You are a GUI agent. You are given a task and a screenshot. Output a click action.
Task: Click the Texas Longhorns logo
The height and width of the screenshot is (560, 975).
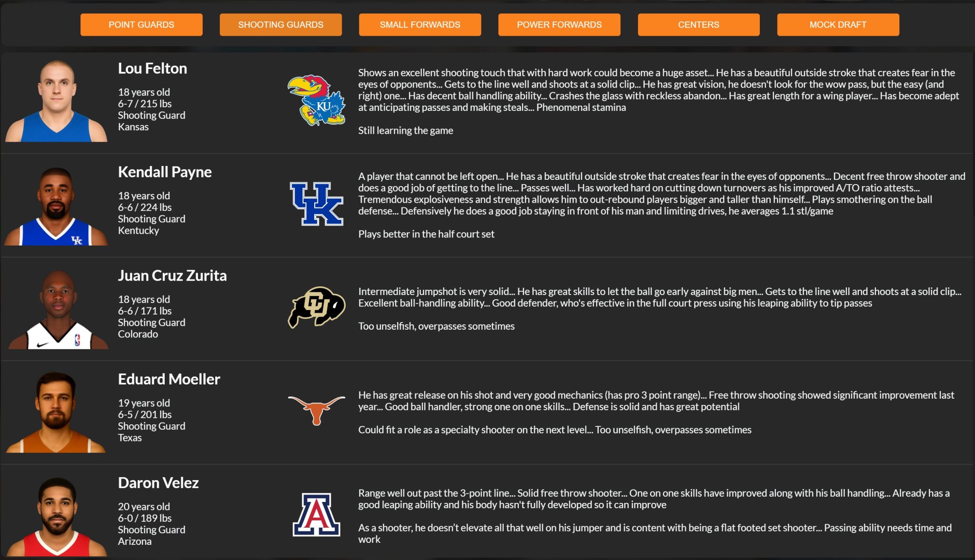click(x=317, y=409)
